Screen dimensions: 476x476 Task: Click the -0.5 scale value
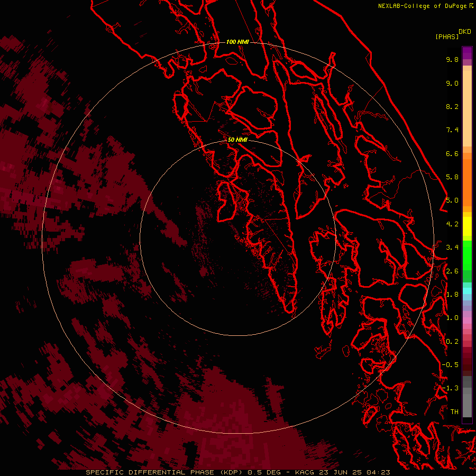pyautogui.click(x=450, y=365)
